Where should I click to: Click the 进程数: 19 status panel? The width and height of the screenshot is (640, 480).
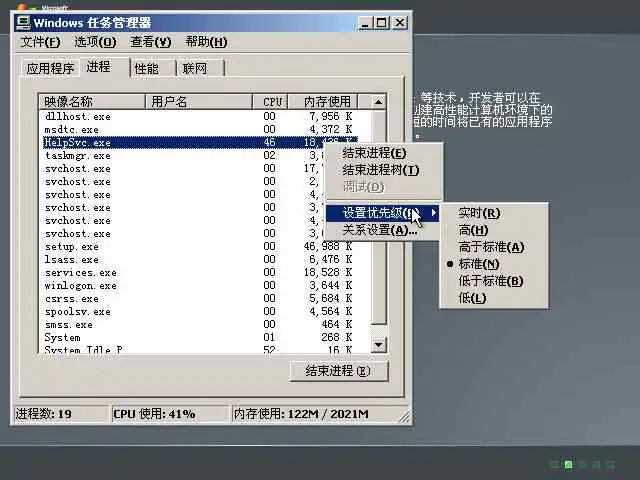[61, 414]
